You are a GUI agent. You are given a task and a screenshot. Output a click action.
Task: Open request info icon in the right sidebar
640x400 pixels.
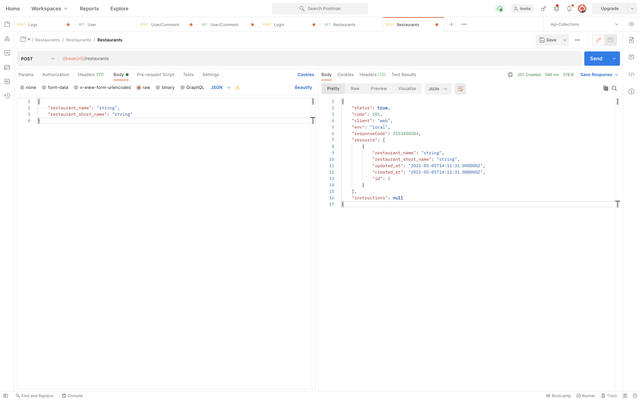(x=631, y=91)
